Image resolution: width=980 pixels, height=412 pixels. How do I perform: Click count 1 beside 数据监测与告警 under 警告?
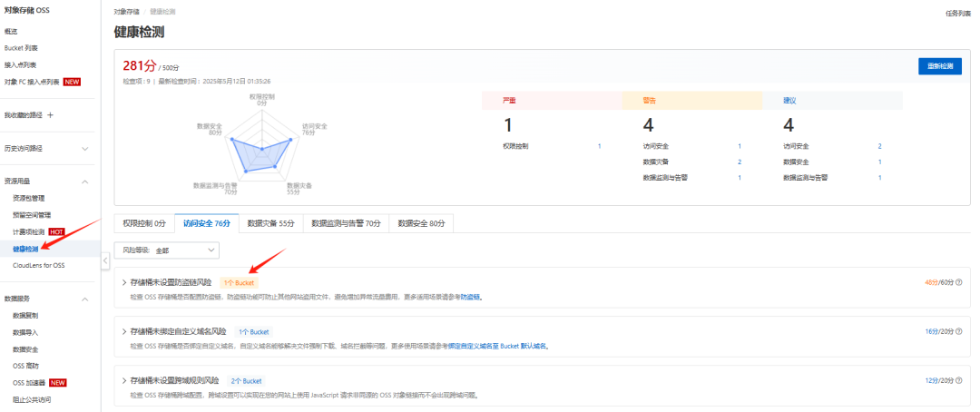tap(740, 178)
